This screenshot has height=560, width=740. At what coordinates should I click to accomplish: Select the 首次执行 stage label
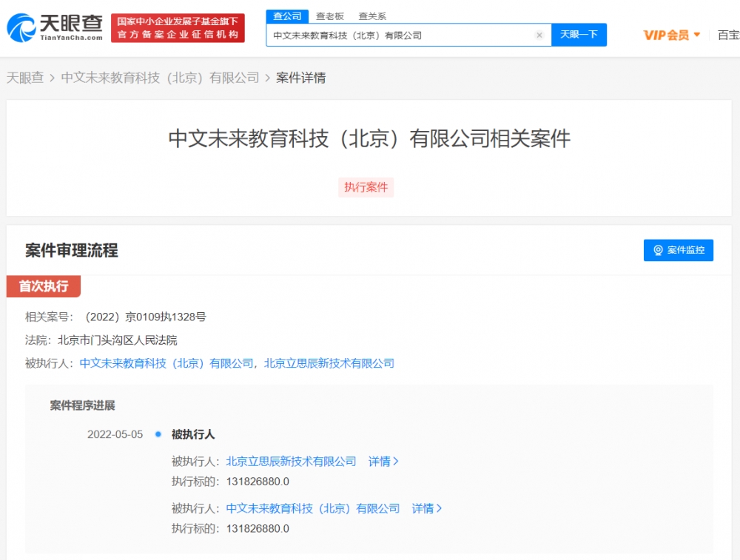point(44,286)
